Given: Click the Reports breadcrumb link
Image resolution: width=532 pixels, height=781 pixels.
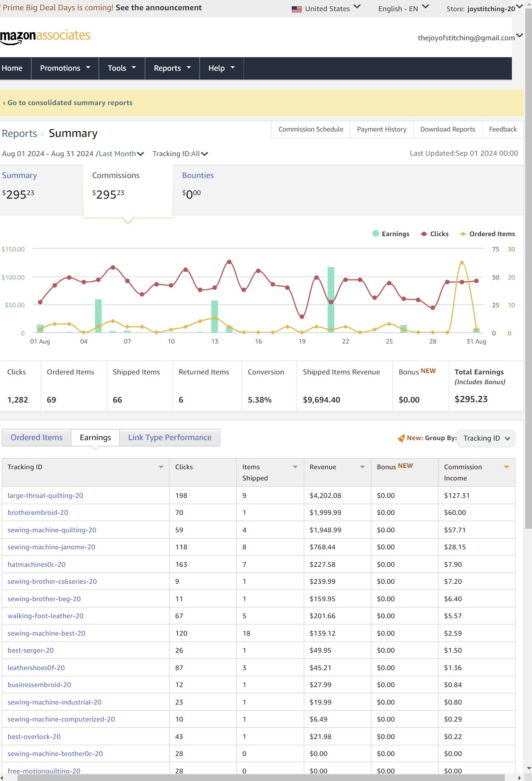Looking at the screenshot, I should coord(19,133).
